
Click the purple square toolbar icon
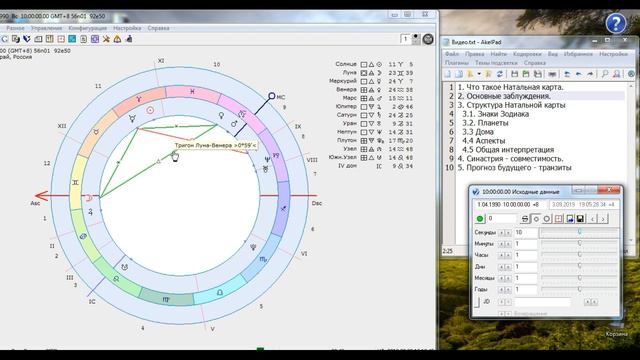coord(95,39)
